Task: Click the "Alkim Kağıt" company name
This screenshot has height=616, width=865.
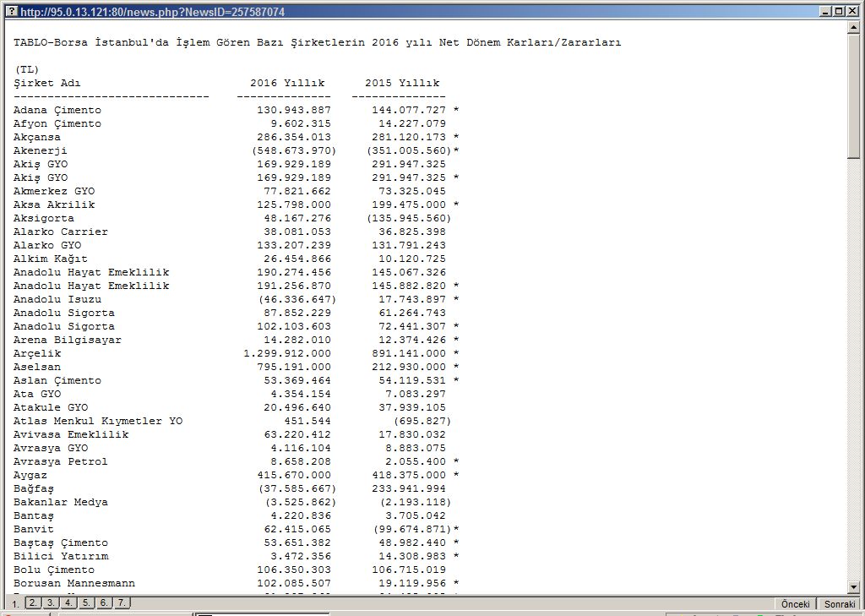Action: pos(50,259)
